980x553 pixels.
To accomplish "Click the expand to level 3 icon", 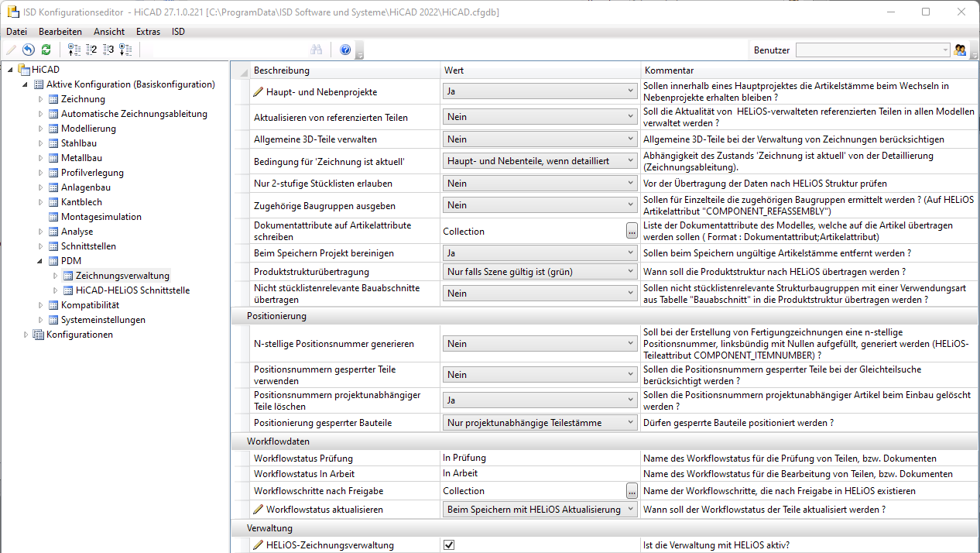I will (108, 50).
